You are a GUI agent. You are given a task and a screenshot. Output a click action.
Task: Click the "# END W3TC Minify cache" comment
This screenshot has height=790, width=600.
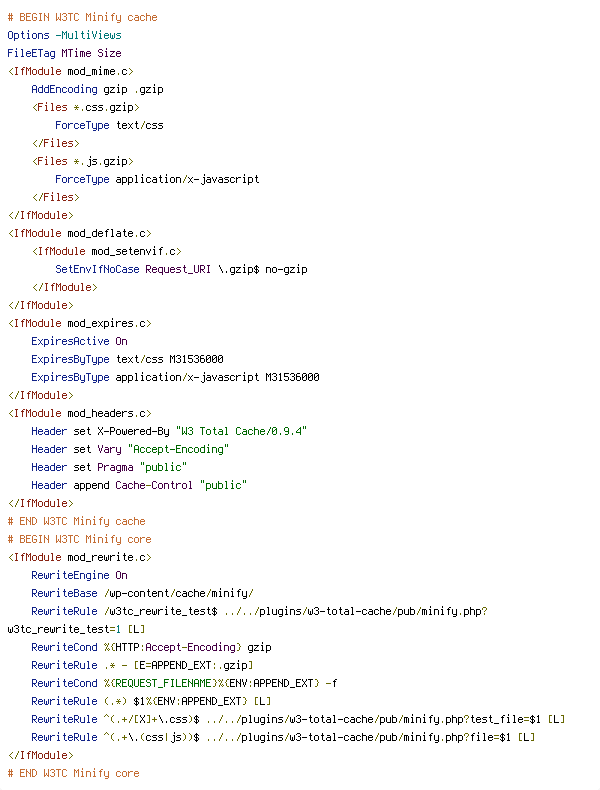coord(76,521)
